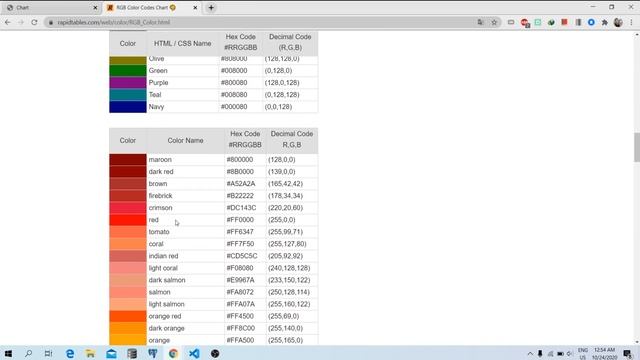
Task: Click the vertical scrollbar thumb
Action: [x=637, y=147]
